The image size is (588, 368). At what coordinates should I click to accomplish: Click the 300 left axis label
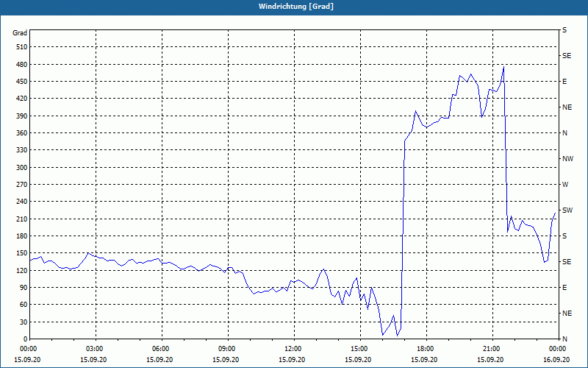(22, 168)
